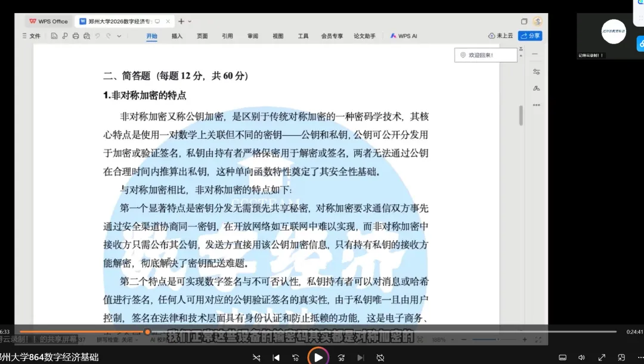Open WPS AI assistant
644x364 pixels.
tap(404, 36)
